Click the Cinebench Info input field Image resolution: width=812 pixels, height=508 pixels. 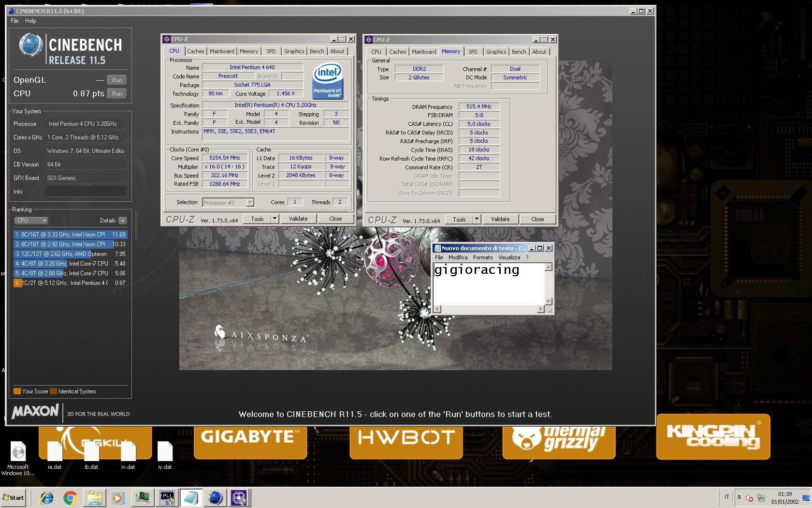pyautogui.click(x=86, y=192)
